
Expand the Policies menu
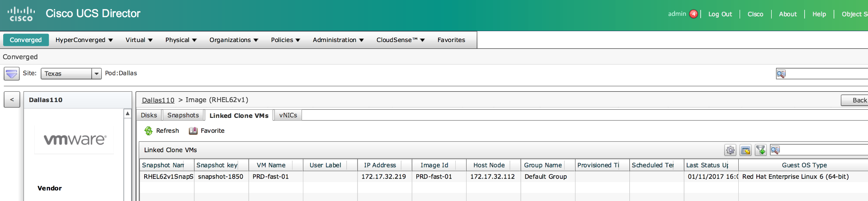pyautogui.click(x=285, y=40)
